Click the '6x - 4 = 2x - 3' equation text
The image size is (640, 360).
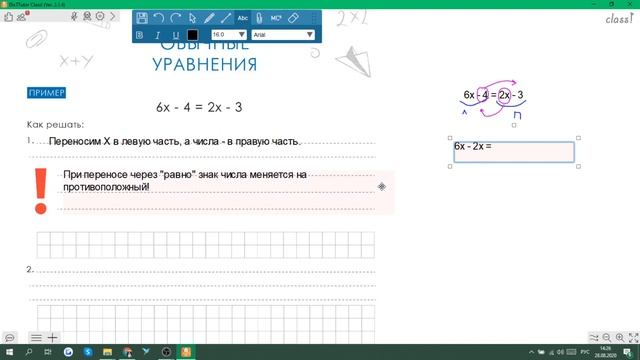pos(199,107)
